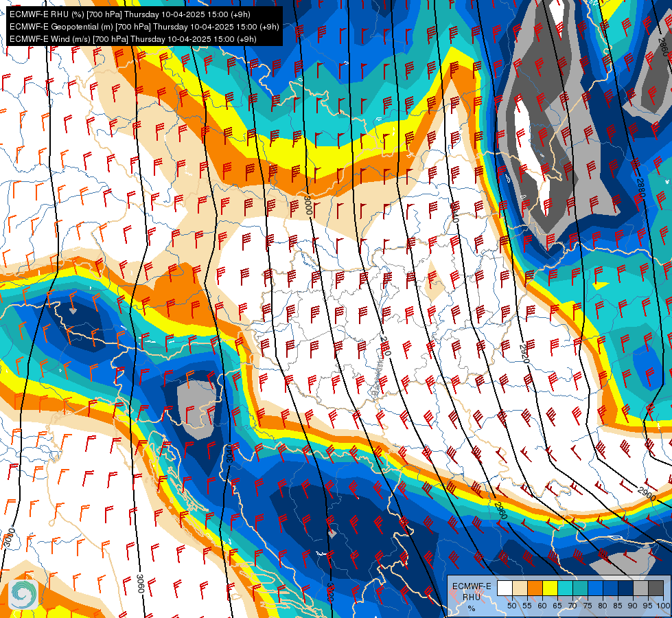
Task: Click the ECMWF-E RHU header line
Action: click(130, 14)
